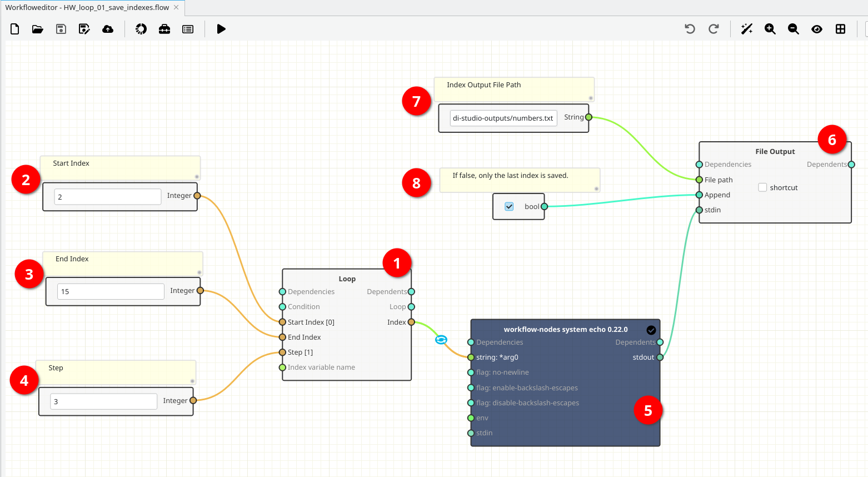Screen dimensions: 868x477
Task: Click the checkmark icon on the echo node
Action: (x=651, y=330)
